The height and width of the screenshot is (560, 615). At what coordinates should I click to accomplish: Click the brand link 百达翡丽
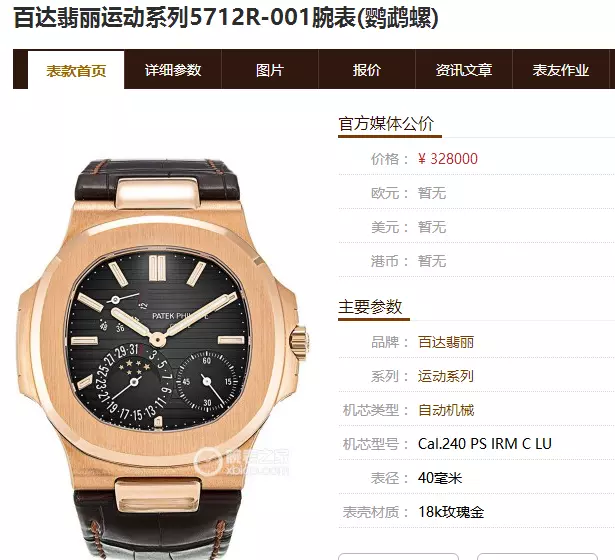click(x=446, y=342)
